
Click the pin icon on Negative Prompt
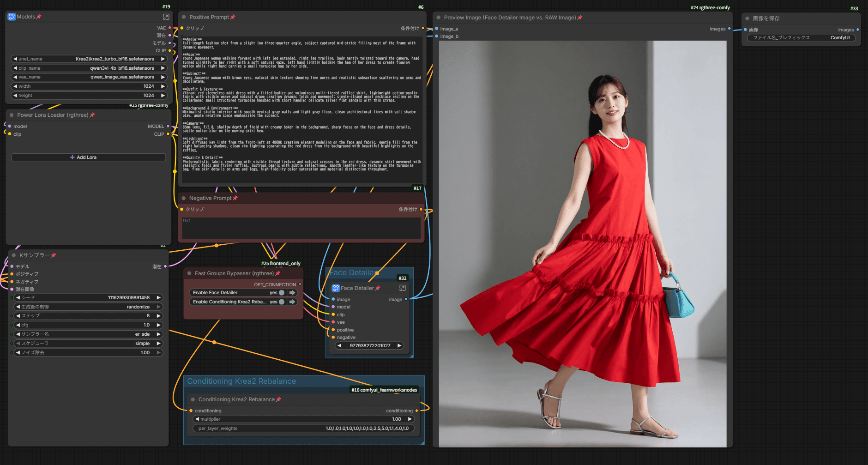pos(235,198)
